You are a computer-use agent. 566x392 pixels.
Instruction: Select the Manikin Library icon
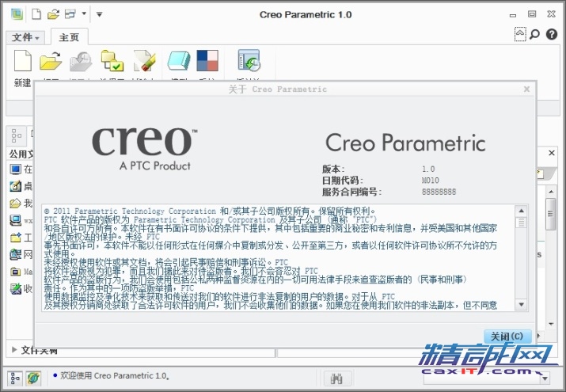click(16, 272)
